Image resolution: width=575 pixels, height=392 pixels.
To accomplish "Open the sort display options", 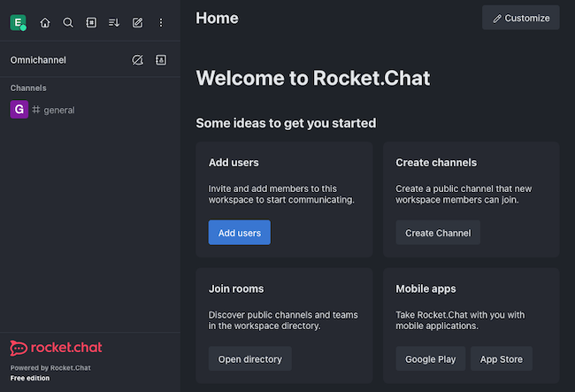I will pos(114,22).
